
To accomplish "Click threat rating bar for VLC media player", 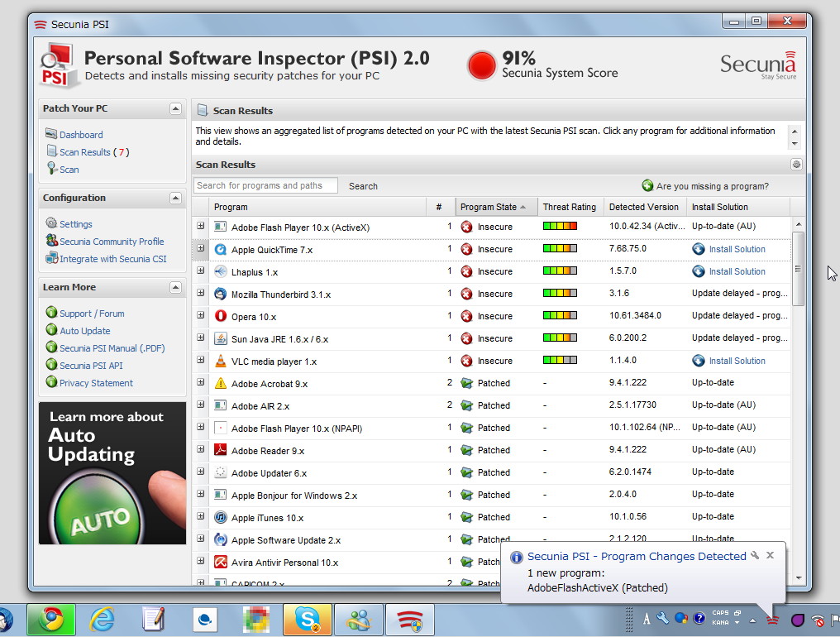I will tap(560, 360).
